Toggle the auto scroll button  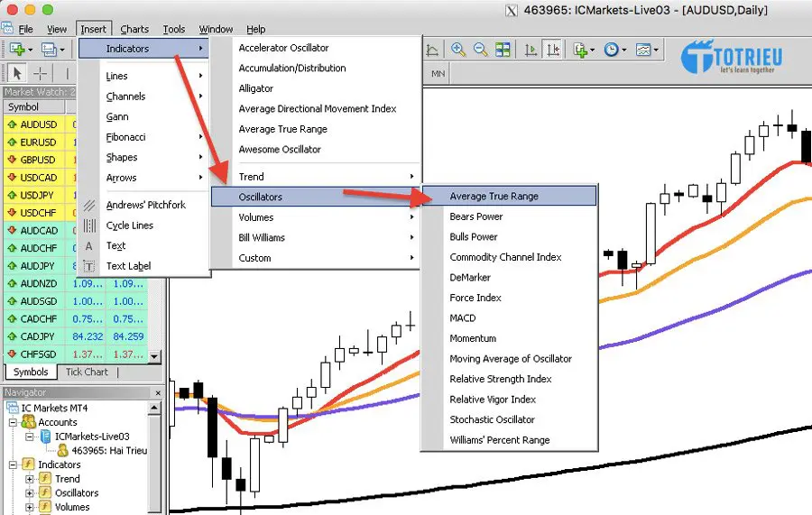(x=531, y=50)
